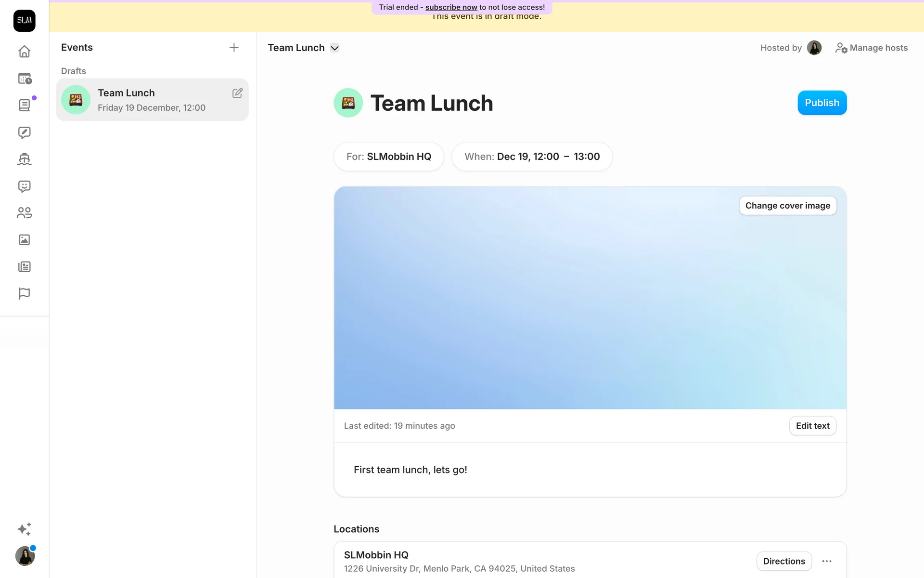Image resolution: width=924 pixels, height=578 pixels.
Task: Click the Team Lunch emoji icon circle
Action: [348, 103]
